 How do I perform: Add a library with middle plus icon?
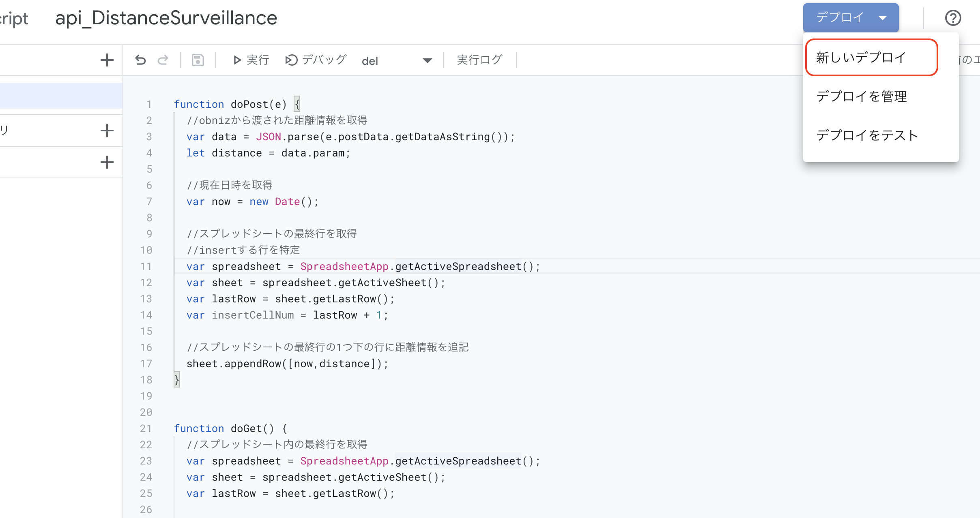[107, 131]
